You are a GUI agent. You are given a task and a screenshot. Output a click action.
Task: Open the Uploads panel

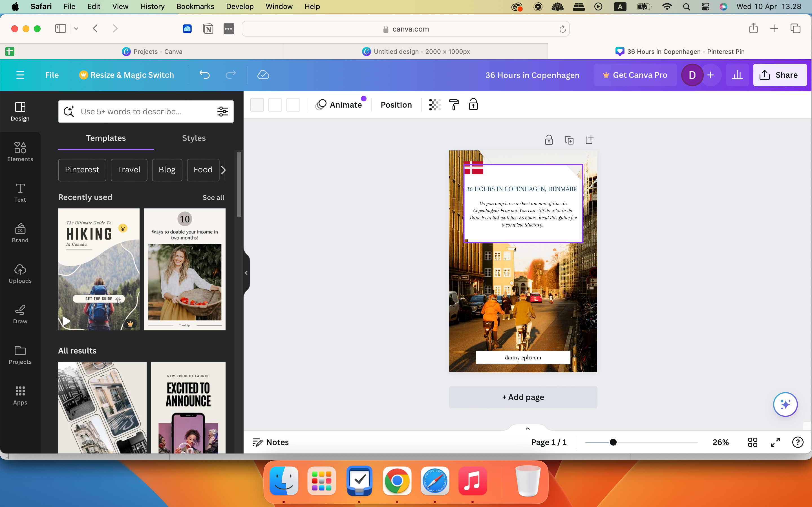(x=20, y=273)
